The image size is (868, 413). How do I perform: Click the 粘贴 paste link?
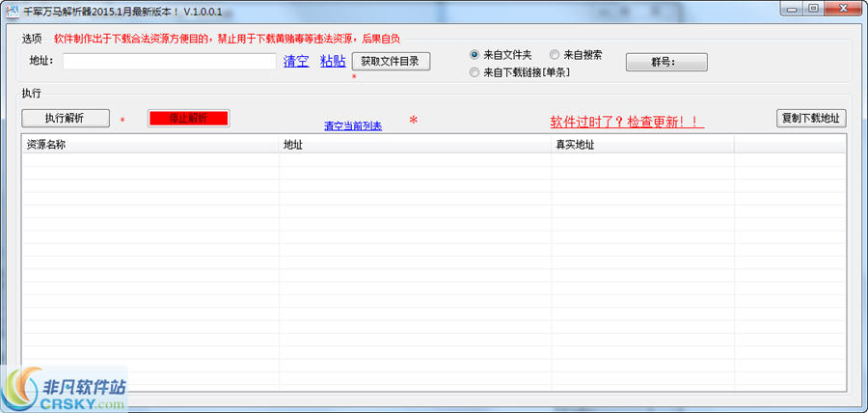334,62
